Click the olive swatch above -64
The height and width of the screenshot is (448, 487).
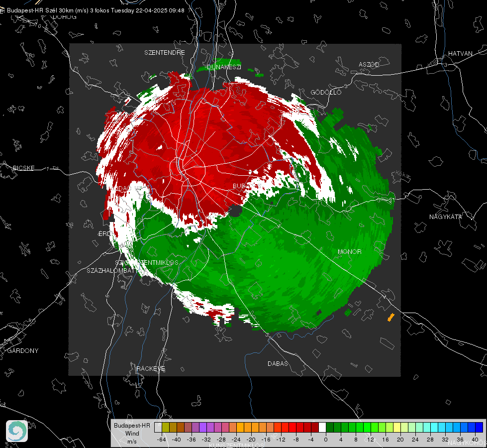pos(165,428)
